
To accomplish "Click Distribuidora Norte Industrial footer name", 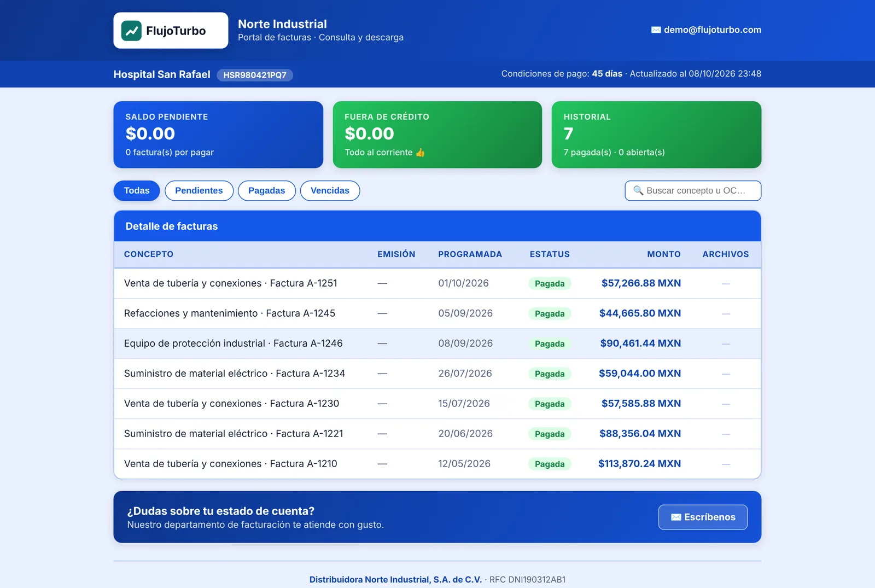I will point(395,580).
